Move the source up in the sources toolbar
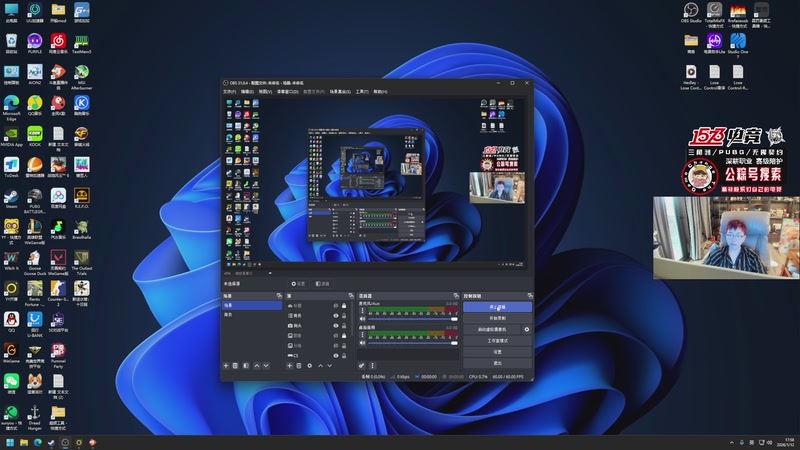 pos(320,366)
